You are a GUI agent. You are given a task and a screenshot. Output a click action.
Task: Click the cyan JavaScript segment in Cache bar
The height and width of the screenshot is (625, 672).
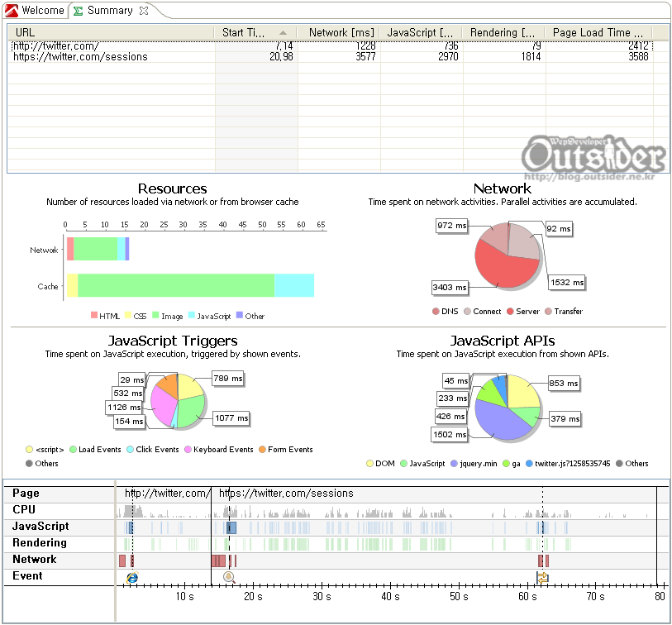tap(294, 285)
